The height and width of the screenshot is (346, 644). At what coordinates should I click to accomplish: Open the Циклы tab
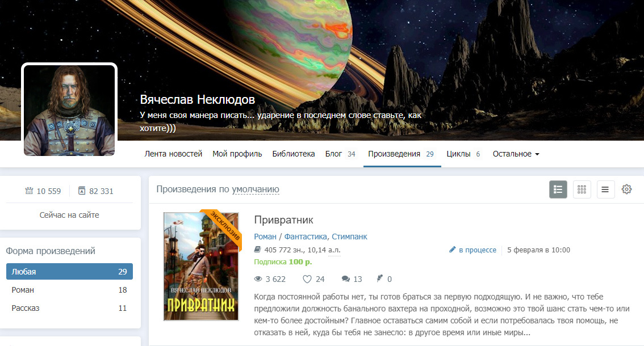[463, 154]
